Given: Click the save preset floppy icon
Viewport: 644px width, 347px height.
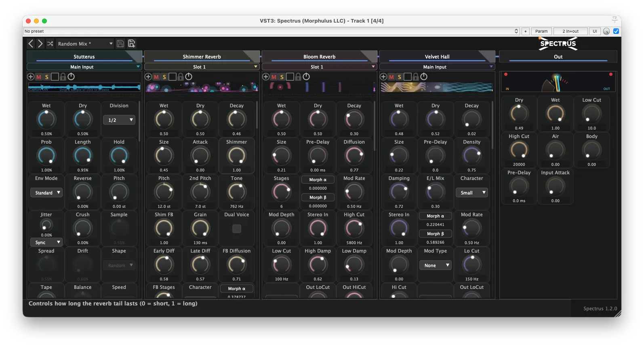Looking at the screenshot, I should [x=120, y=44].
